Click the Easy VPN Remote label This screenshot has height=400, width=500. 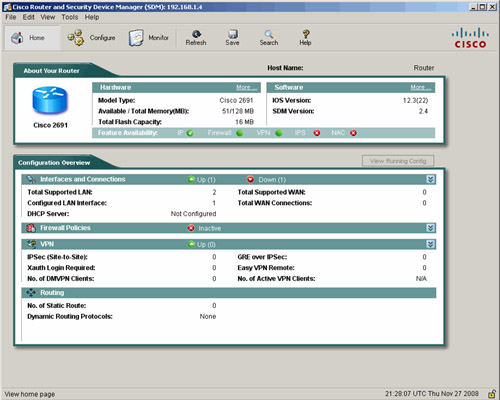[x=266, y=268]
